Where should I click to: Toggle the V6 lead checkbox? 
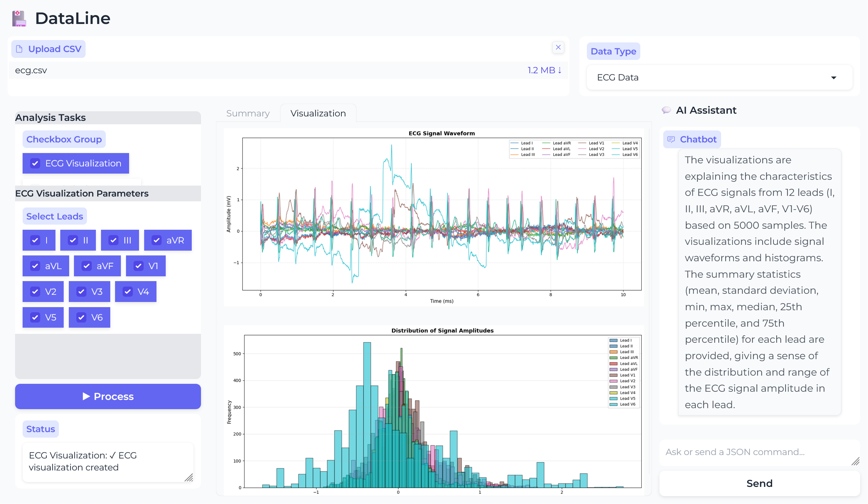81,317
